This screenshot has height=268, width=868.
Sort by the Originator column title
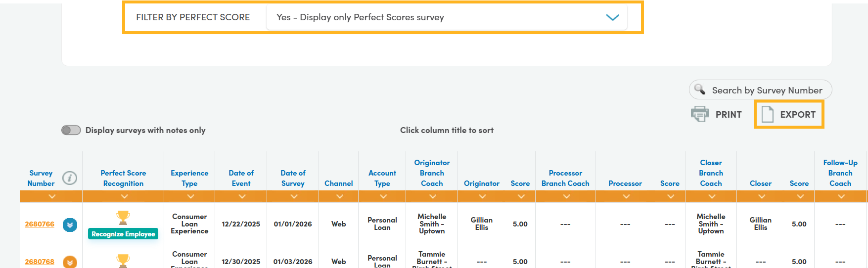[481, 183]
